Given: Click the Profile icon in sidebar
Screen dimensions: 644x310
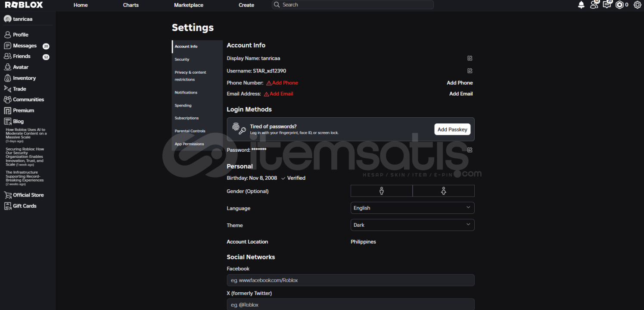Looking at the screenshot, I should click(x=7, y=34).
